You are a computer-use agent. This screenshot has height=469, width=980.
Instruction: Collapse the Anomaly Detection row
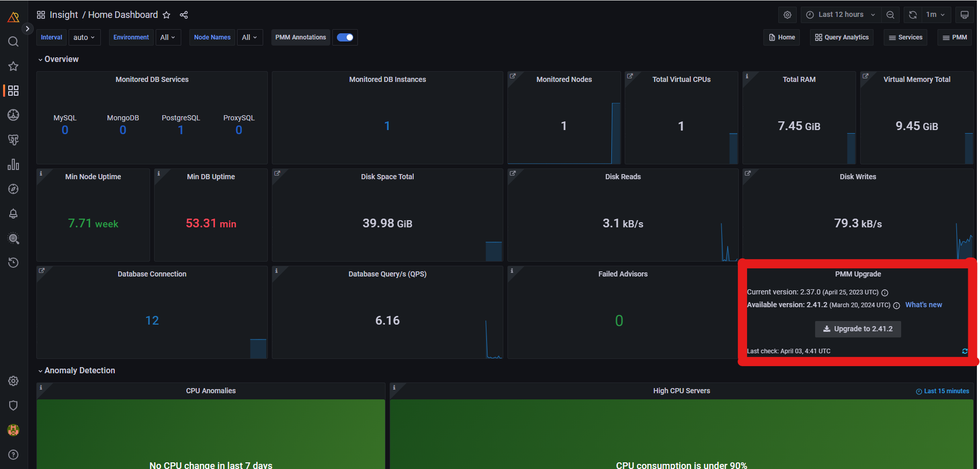pos(76,371)
